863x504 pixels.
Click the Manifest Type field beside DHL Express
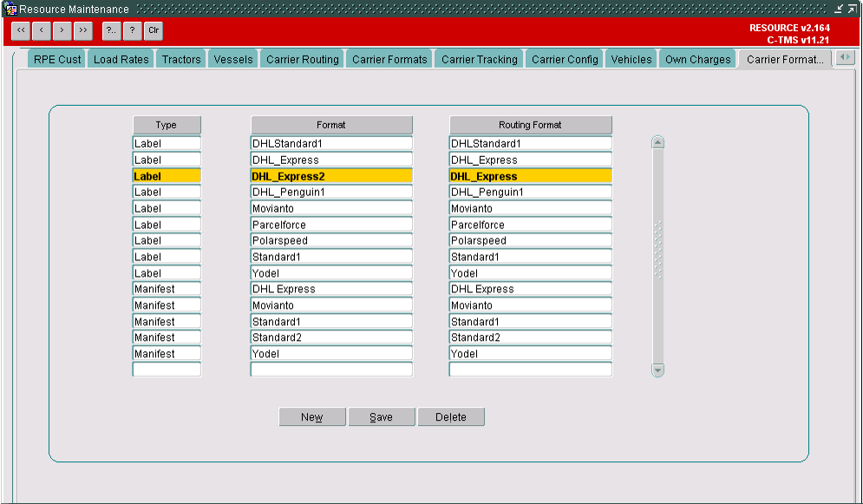click(x=167, y=289)
